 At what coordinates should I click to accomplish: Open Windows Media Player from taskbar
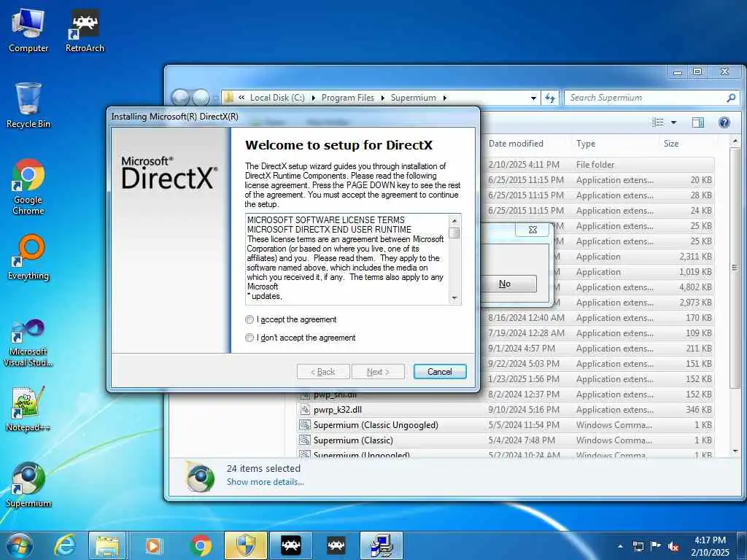[153, 545]
